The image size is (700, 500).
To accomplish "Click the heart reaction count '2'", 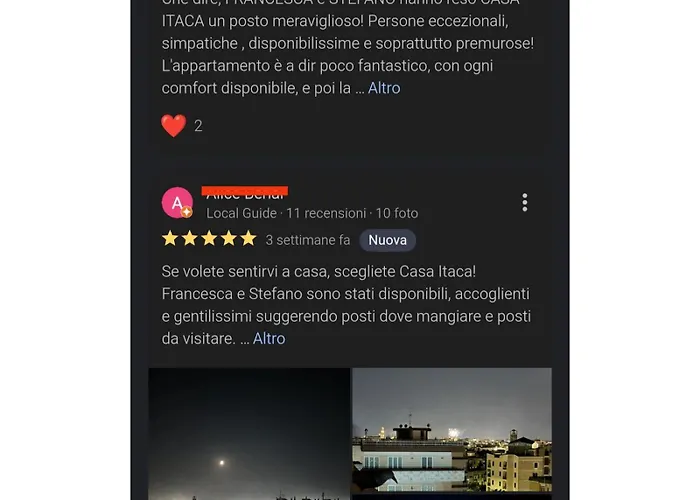I will point(198,126).
